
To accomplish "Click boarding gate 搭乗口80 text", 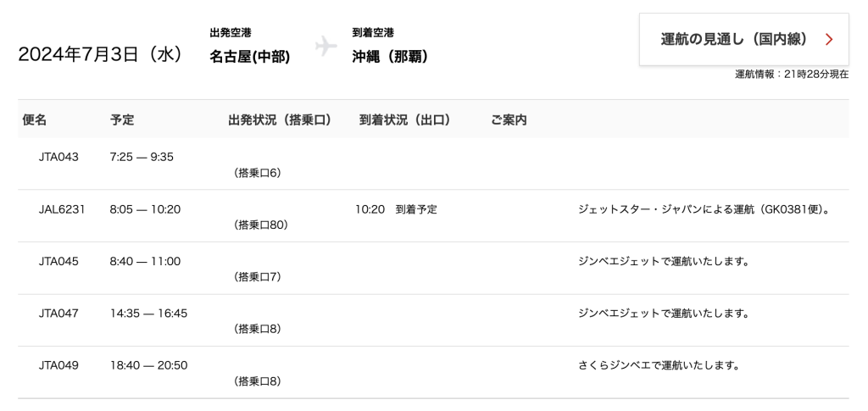I will coord(261,225).
